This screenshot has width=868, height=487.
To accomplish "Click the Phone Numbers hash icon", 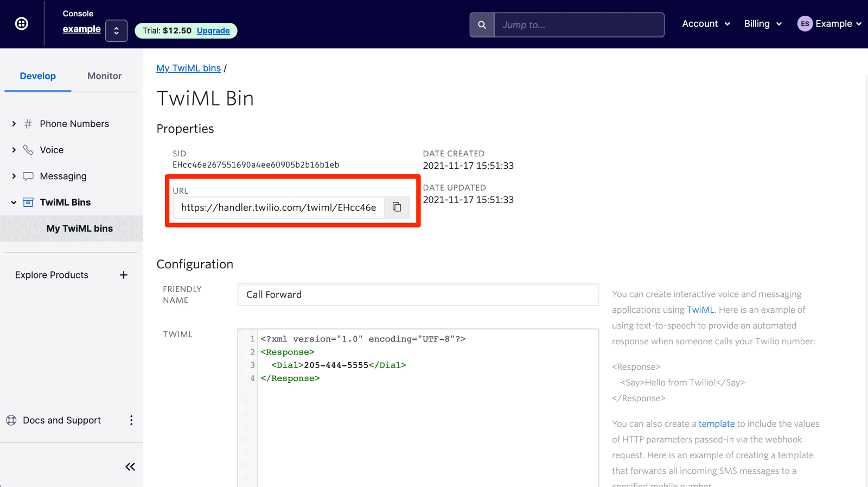I will pyautogui.click(x=28, y=124).
